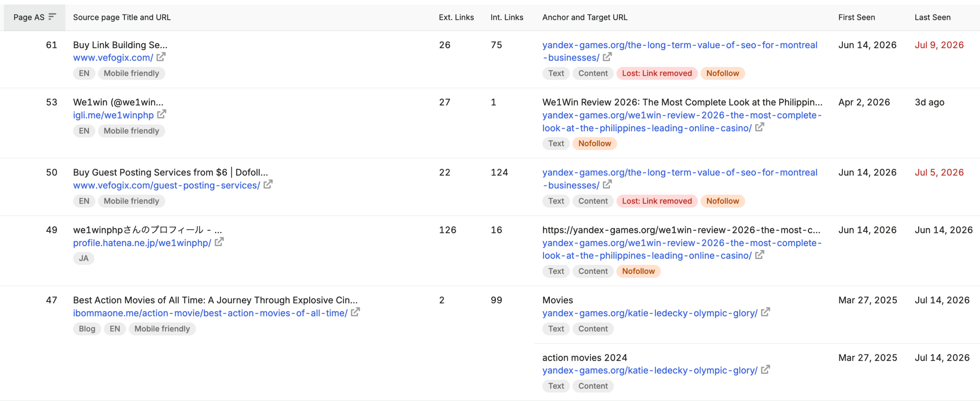
Task: Click Mobile friendly tag under www.vefogix.com/
Action: [131, 73]
